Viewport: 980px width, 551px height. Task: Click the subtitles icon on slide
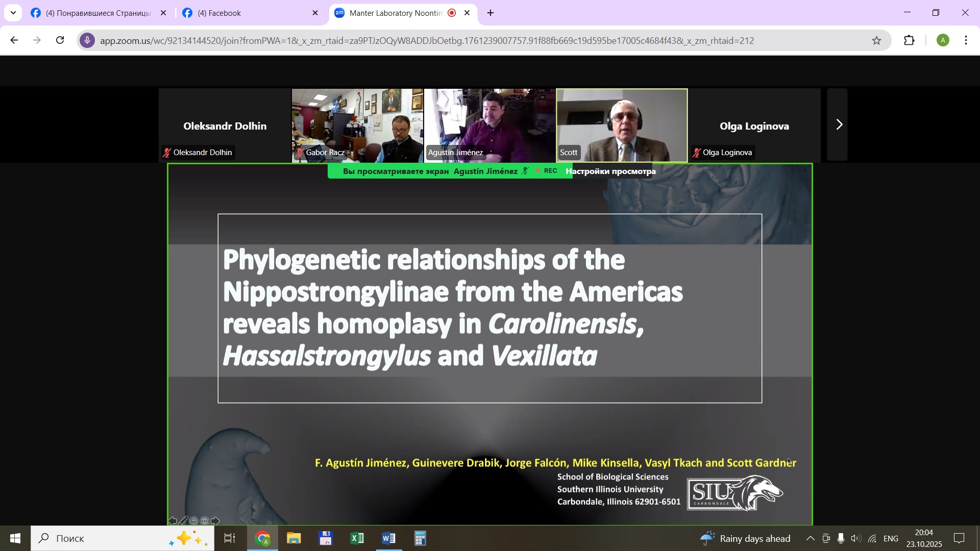coord(194,521)
